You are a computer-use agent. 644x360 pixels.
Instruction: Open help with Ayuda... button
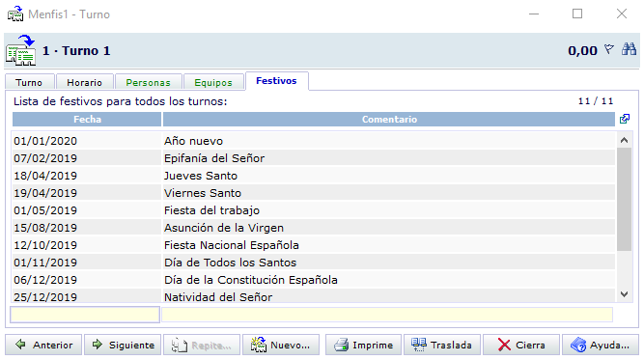tap(601, 345)
